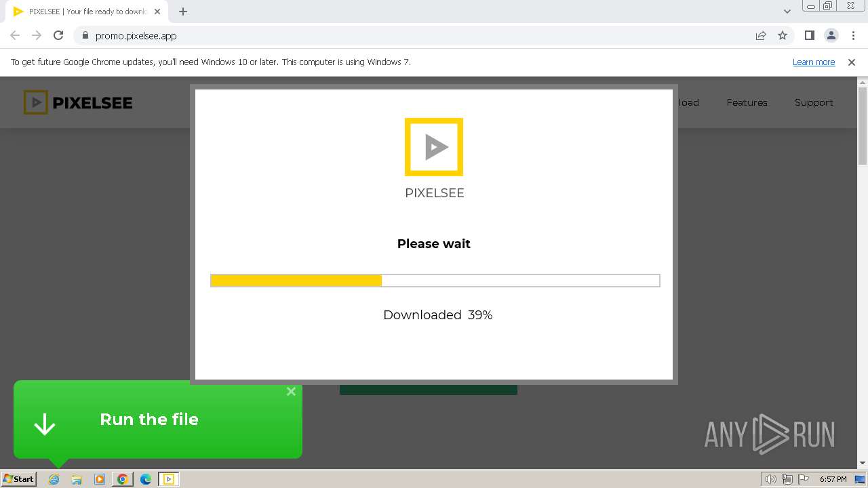Image resolution: width=868 pixels, height=488 pixels.
Task: Open the Chrome profile menu
Action: coord(831,35)
